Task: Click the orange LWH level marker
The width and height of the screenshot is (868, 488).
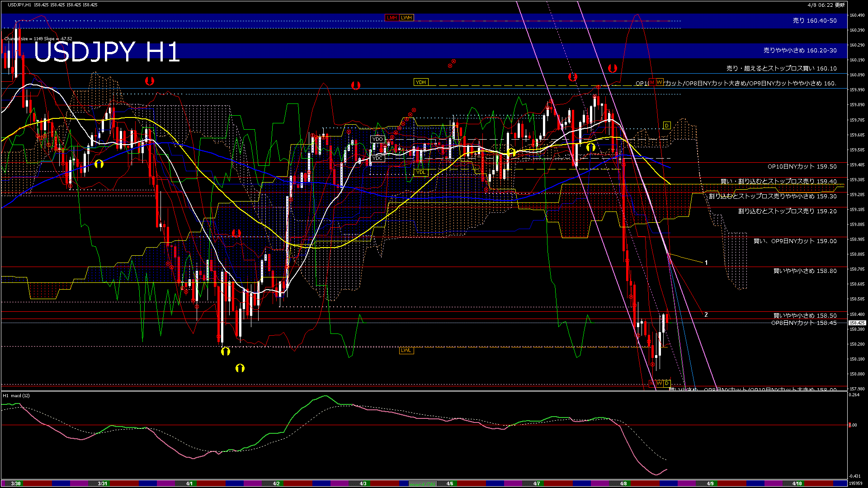Action: click(406, 18)
